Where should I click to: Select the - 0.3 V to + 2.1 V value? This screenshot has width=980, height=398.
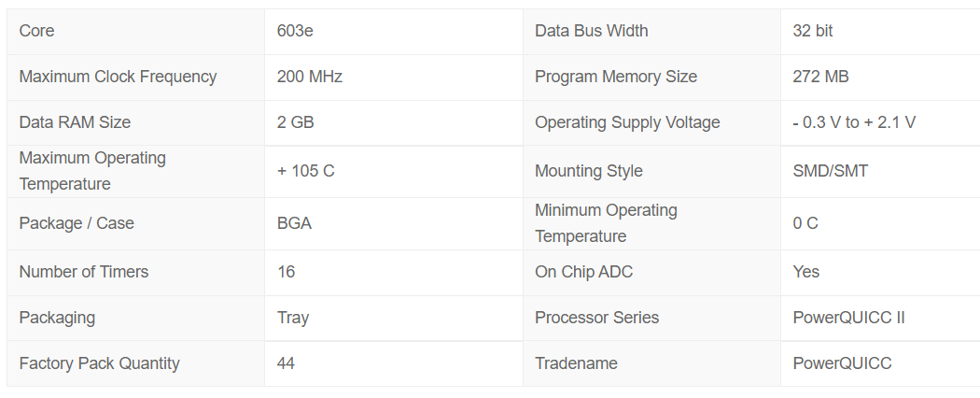click(x=854, y=122)
